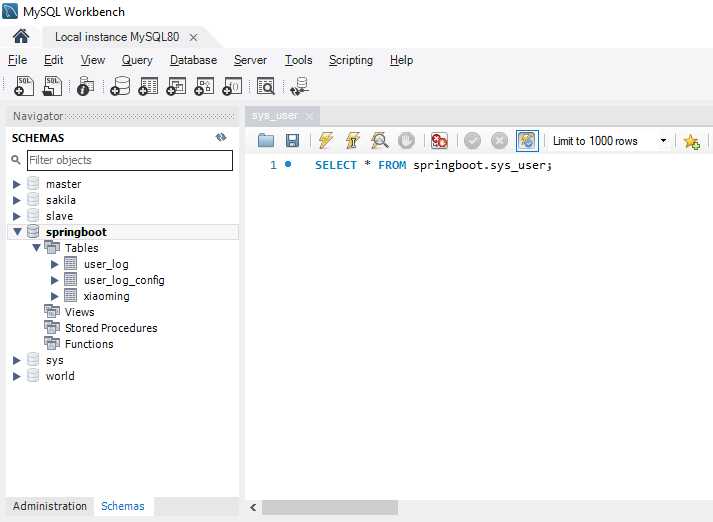
Task: Explain the query plan magnifier icon
Action: tap(379, 141)
